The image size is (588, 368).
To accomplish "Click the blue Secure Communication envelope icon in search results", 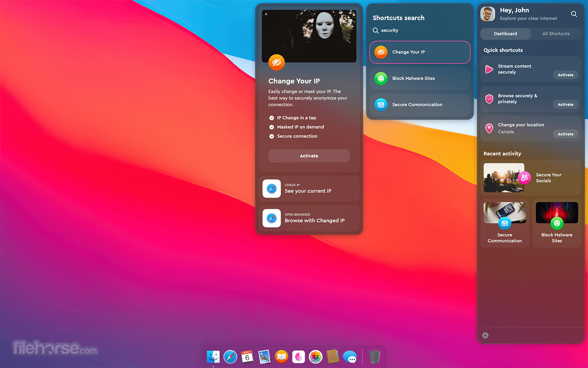I will coord(381,105).
